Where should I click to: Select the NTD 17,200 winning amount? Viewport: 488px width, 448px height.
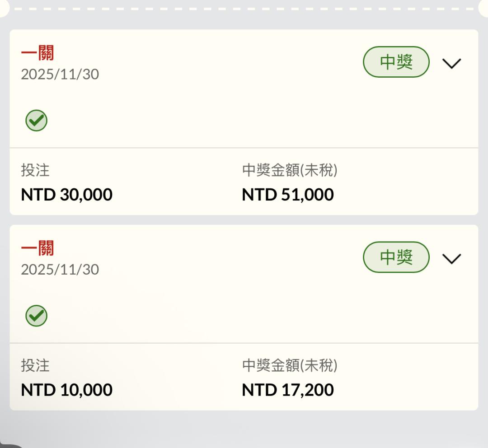tap(288, 390)
